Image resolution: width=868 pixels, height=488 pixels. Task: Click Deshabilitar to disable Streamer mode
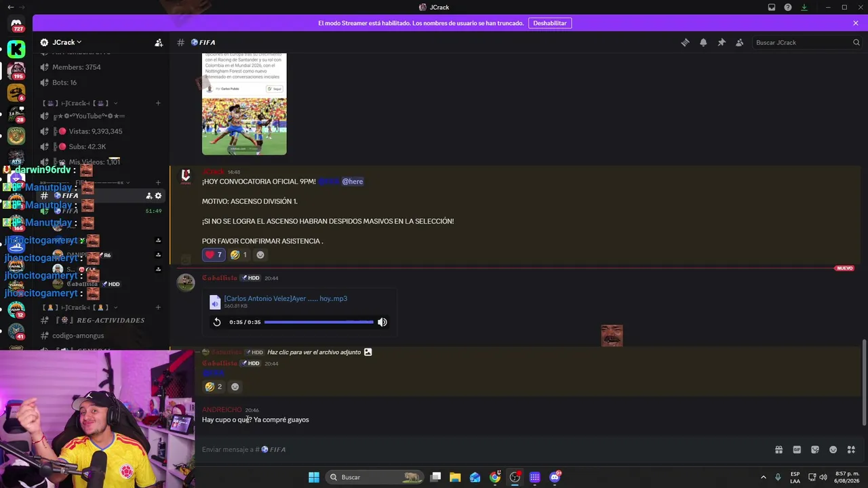pos(549,23)
